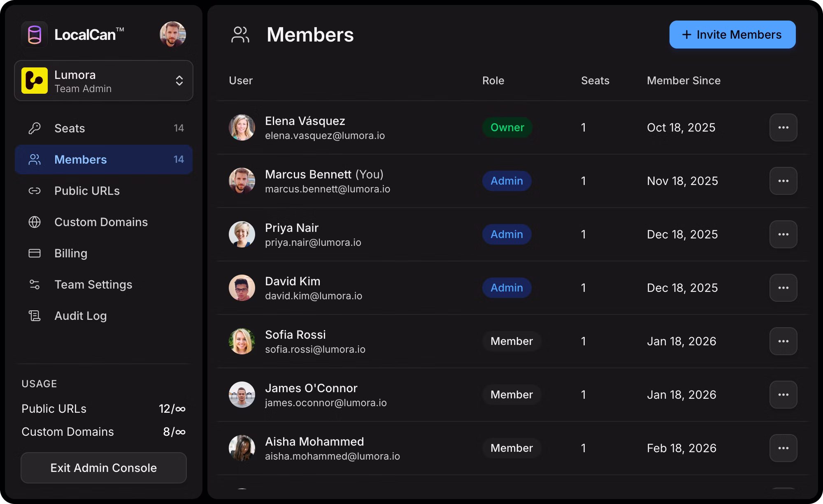Click the sliders icon beside Team Settings

click(x=35, y=284)
